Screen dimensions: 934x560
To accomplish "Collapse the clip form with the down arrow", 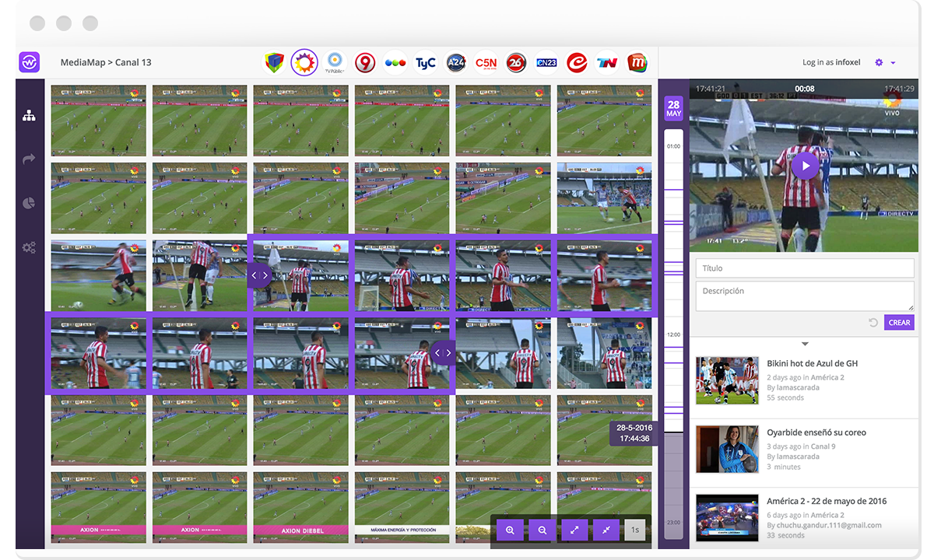I will coord(805,344).
